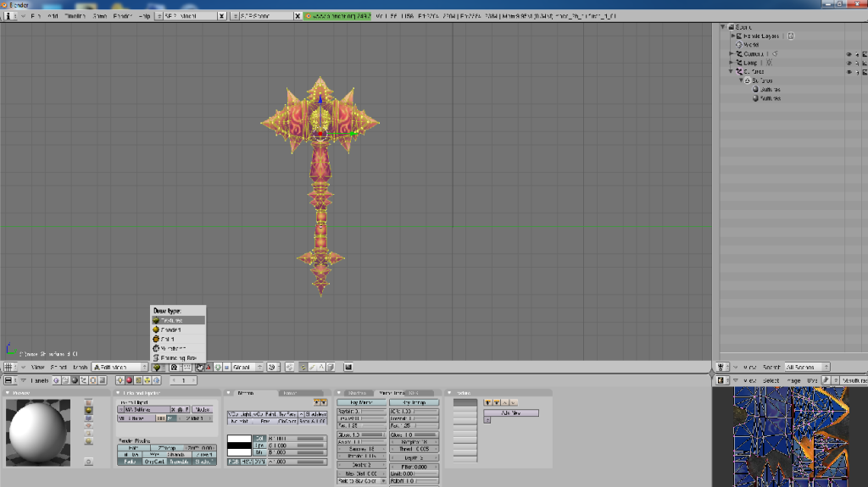Open Global transform orientation dropdown

click(x=247, y=367)
